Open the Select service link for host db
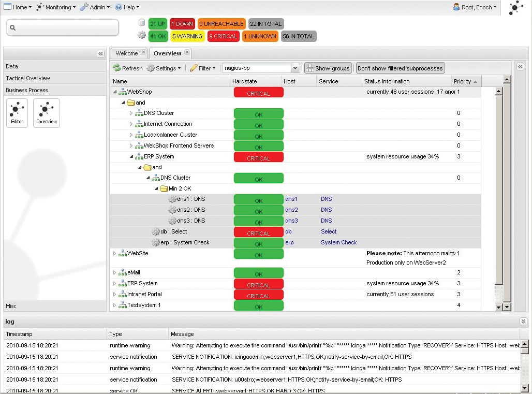 point(328,231)
